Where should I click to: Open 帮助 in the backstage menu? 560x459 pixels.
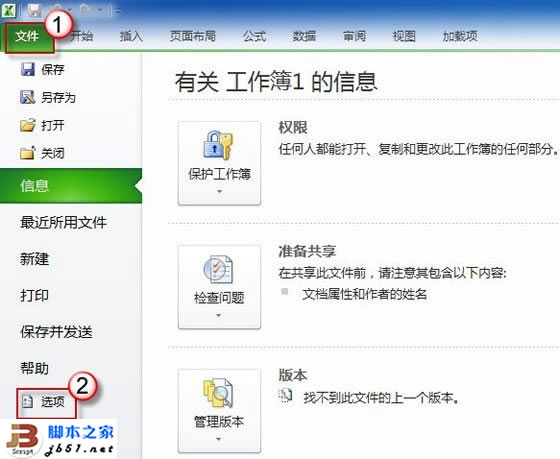34,368
